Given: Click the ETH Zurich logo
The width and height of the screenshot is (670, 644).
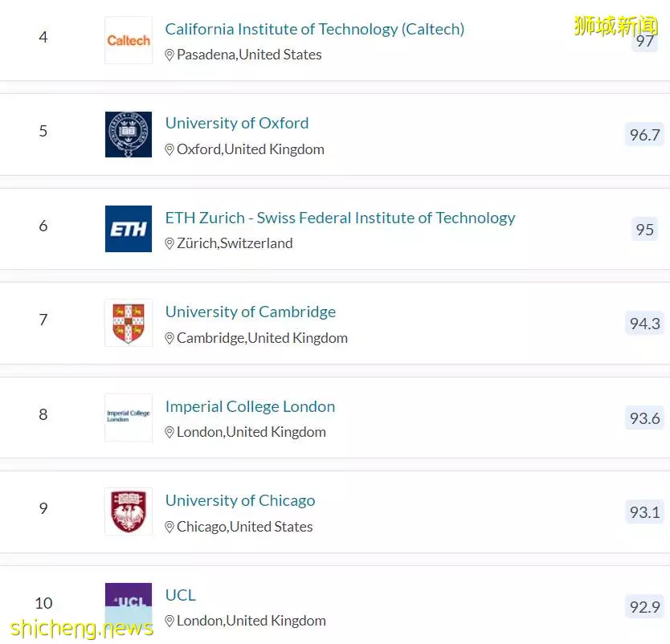Looking at the screenshot, I should [129, 229].
